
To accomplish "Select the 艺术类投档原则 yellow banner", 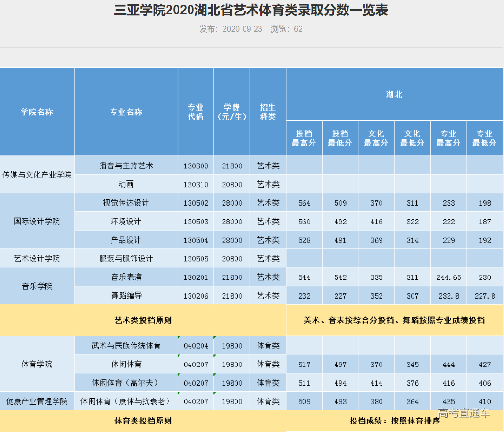I will 143,319.
